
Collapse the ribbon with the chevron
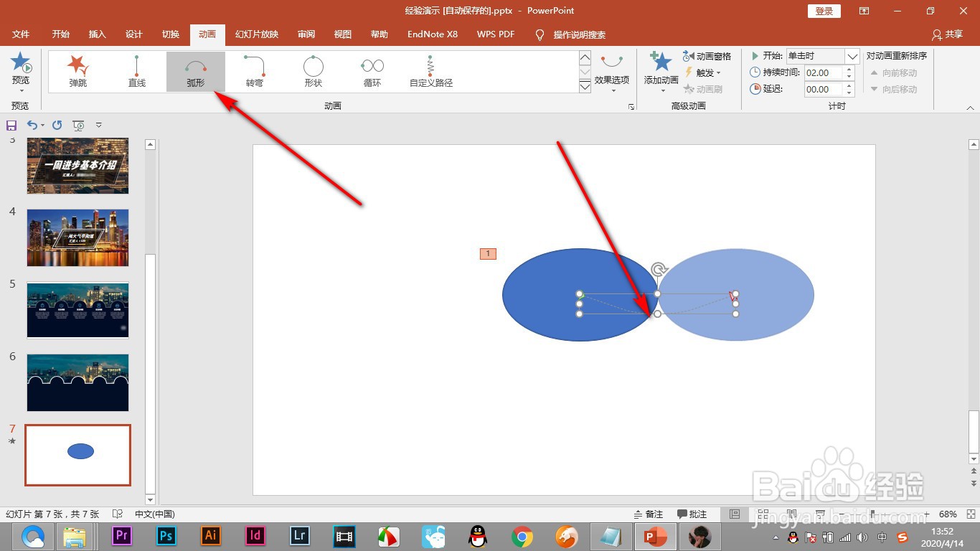pyautogui.click(x=970, y=108)
